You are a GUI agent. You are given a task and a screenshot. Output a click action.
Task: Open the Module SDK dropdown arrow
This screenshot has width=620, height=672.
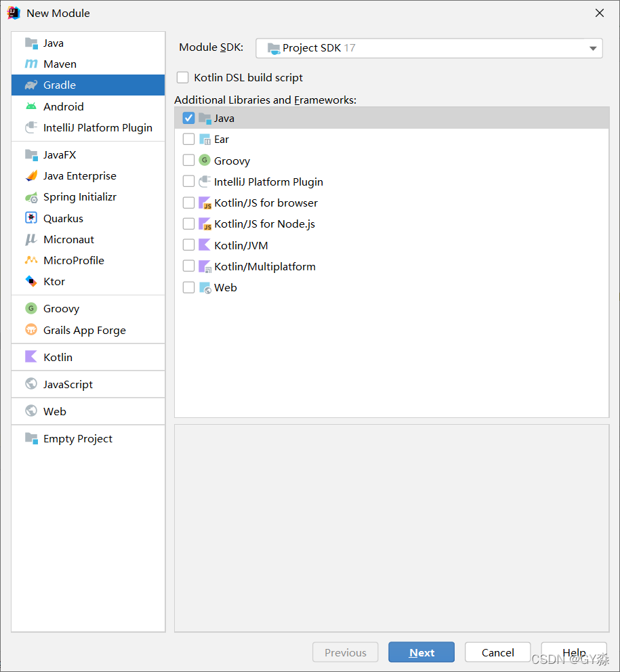pyautogui.click(x=593, y=48)
